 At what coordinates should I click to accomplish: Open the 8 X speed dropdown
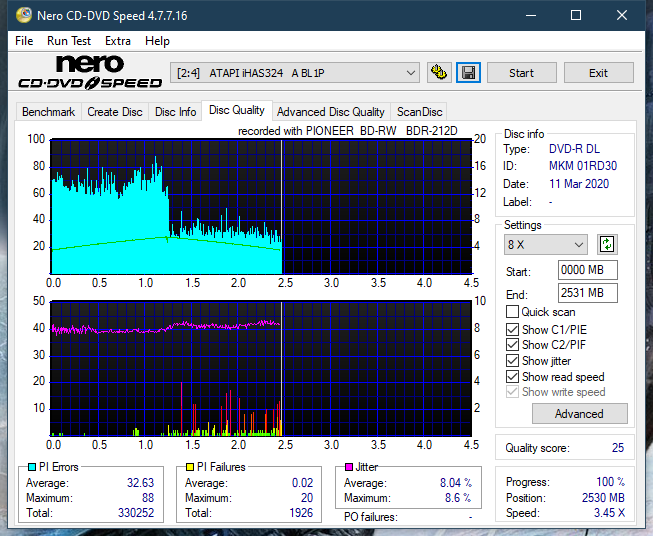click(546, 244)
